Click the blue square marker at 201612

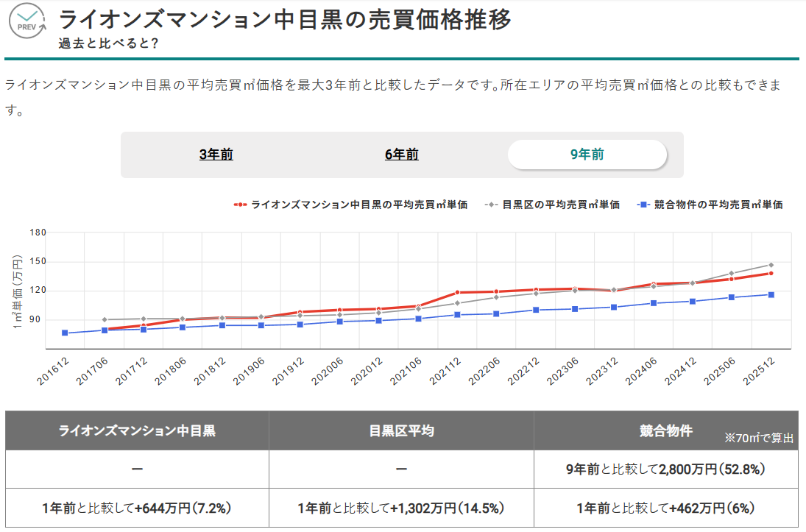[x=65, y=333]
